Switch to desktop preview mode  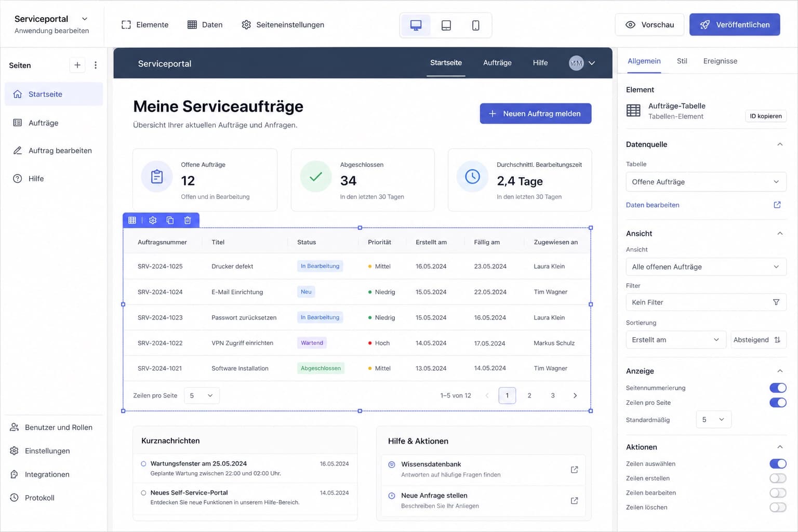tap(416, 25)
